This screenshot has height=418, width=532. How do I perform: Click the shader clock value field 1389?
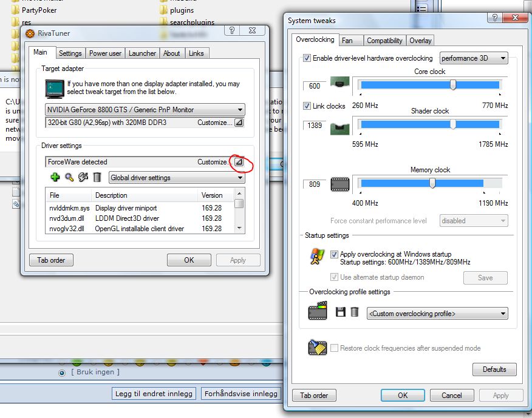[315, 126]
